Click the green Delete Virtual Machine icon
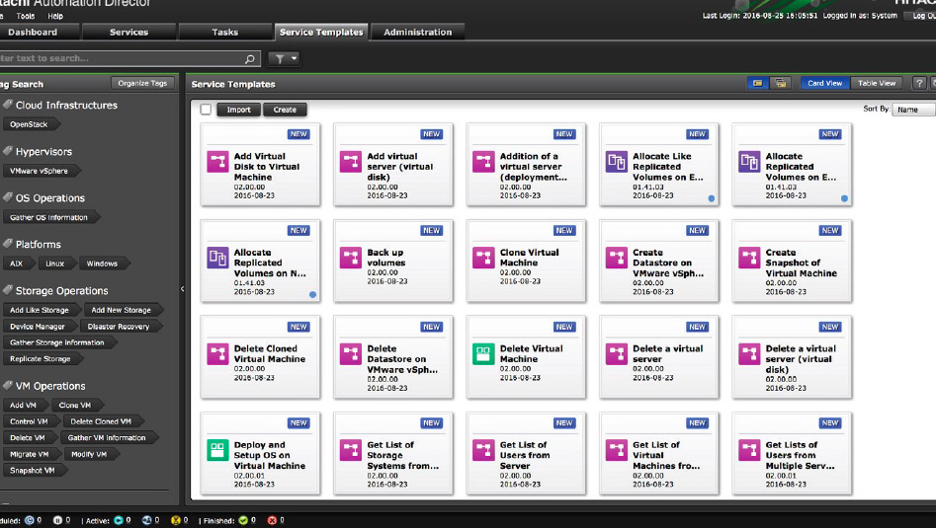 [484, 354]
